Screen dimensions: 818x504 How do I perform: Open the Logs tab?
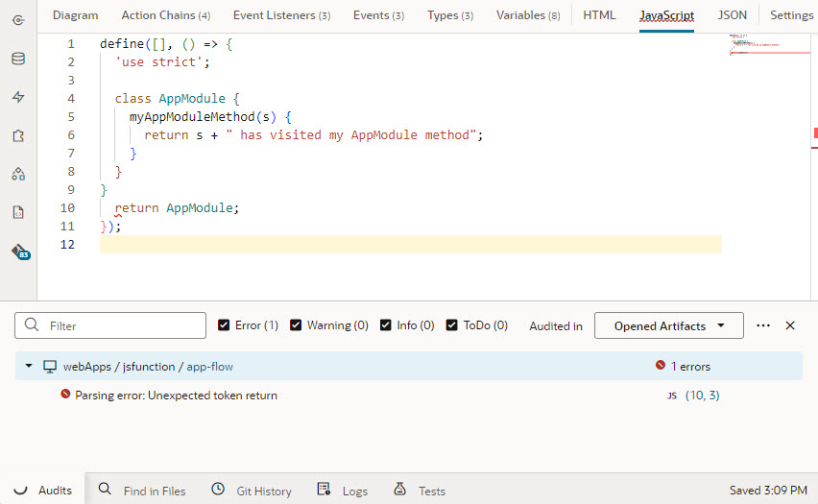(x=342, y=491)
